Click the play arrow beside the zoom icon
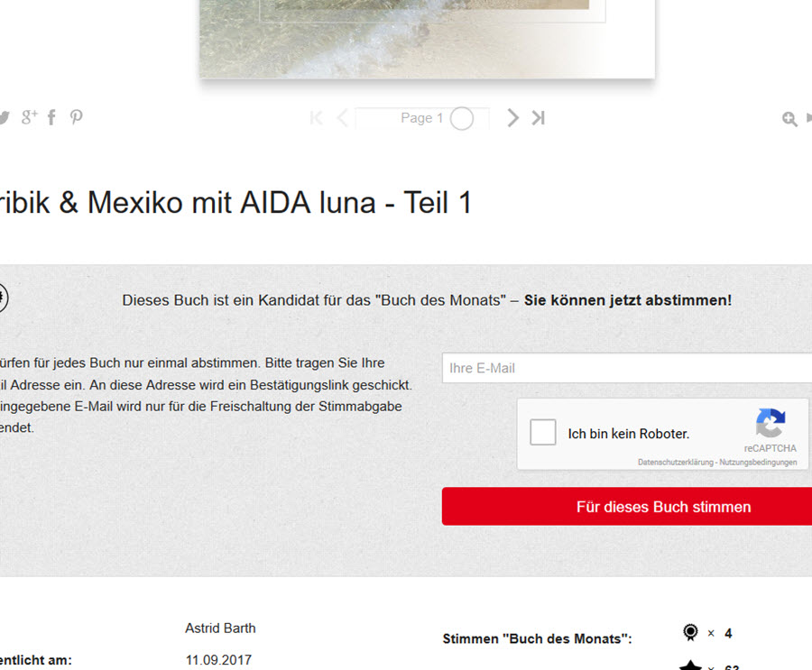812x670 pixels. (x=809, y=118)
